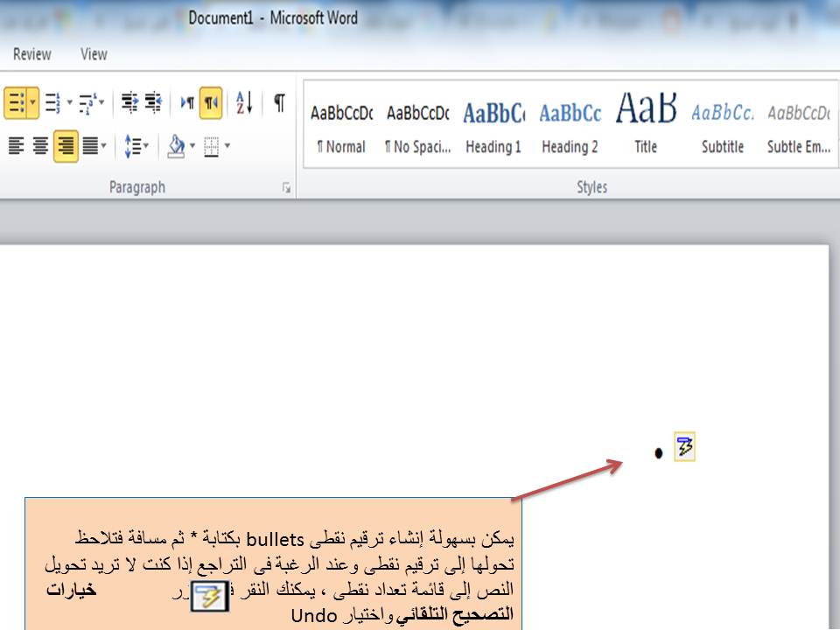The width and height of the screenshot is (840, 630).
Task: Click the Decrease Indent icon
Action: click(x=129, y=102)
